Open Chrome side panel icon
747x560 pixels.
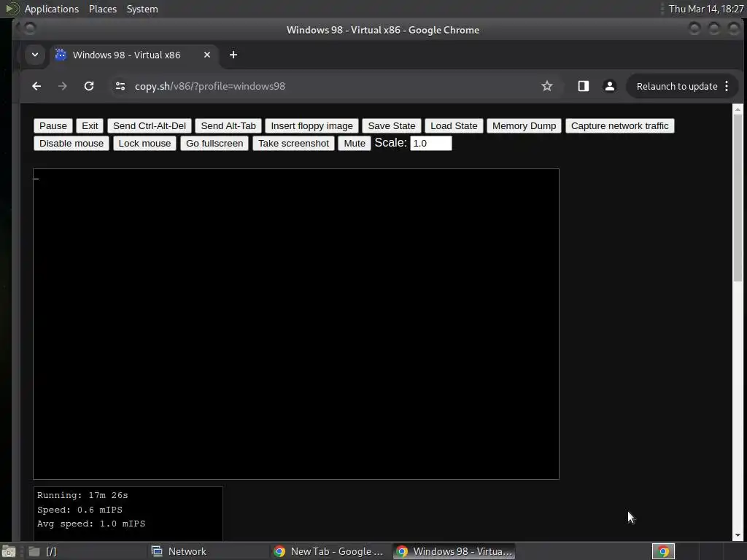point(583,86)
